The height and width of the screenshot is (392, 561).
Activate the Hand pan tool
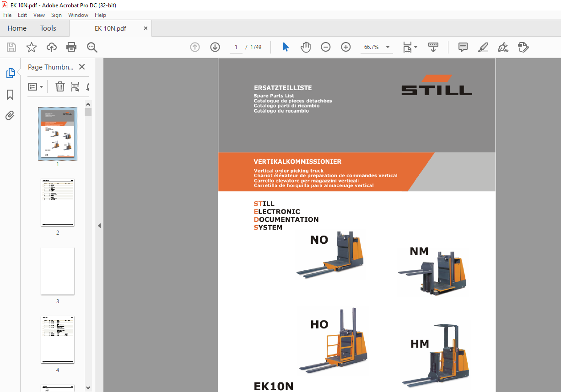306,47
